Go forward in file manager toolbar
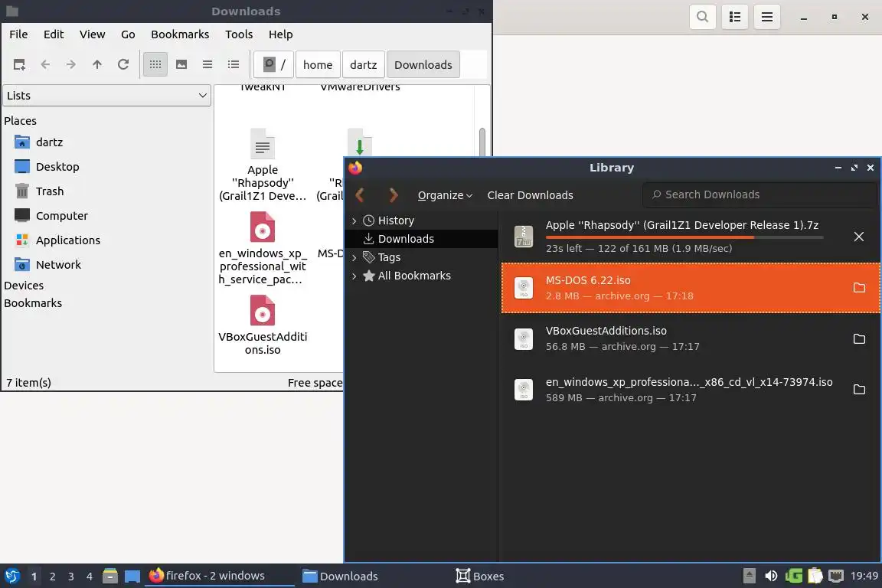The height and width of the screenshot is (588, 882). coord(71,65)
